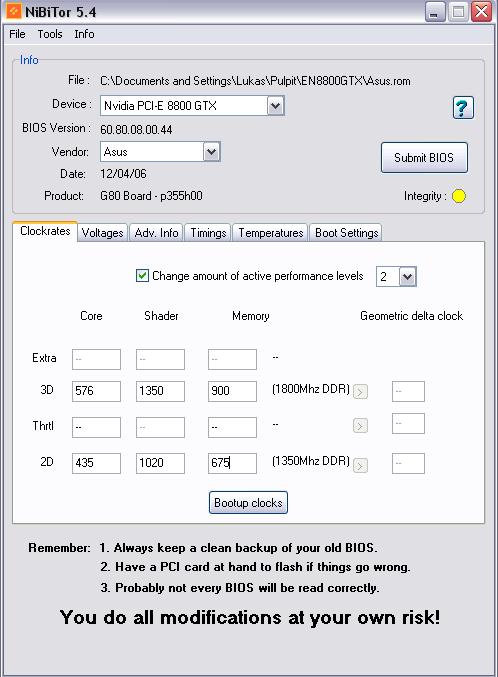Open the performance levels count dropdown
The height and width of the screenshot is (677, 498).
point(407,276)
